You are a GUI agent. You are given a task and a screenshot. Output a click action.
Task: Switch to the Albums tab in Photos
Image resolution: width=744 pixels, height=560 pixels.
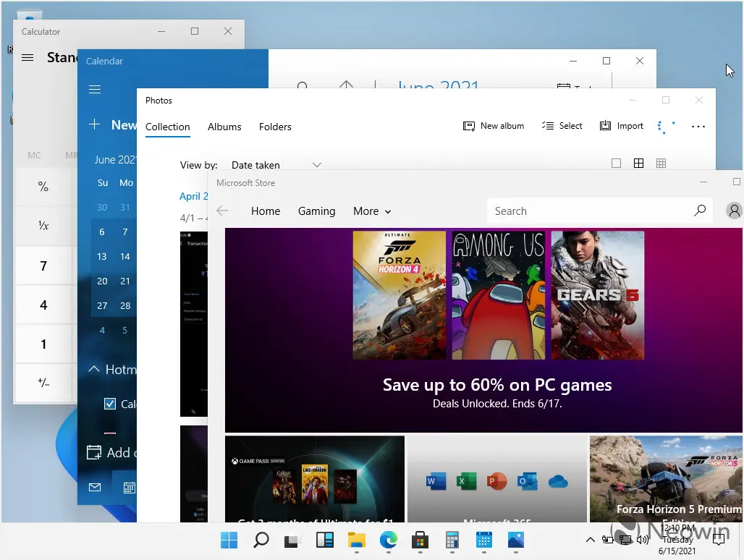click(x=224, y=127)
